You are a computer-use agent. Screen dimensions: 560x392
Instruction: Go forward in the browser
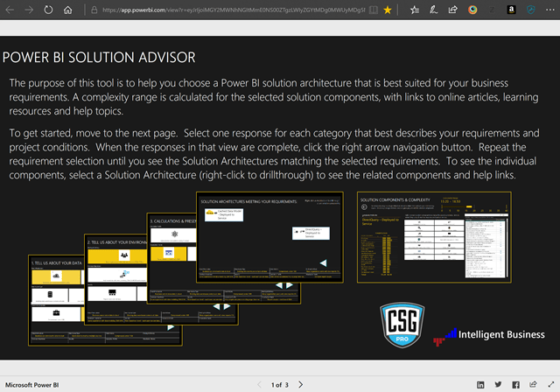pos(29,10)
